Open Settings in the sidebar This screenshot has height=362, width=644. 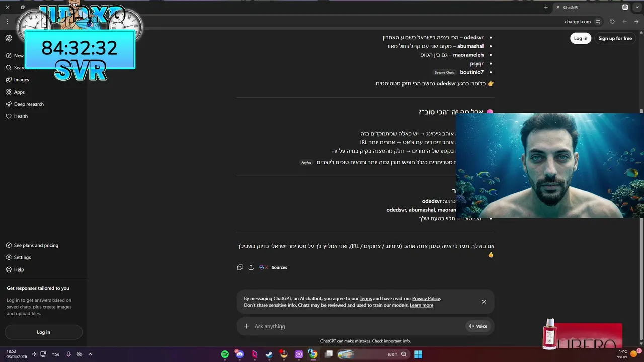(x=22, y=257)
